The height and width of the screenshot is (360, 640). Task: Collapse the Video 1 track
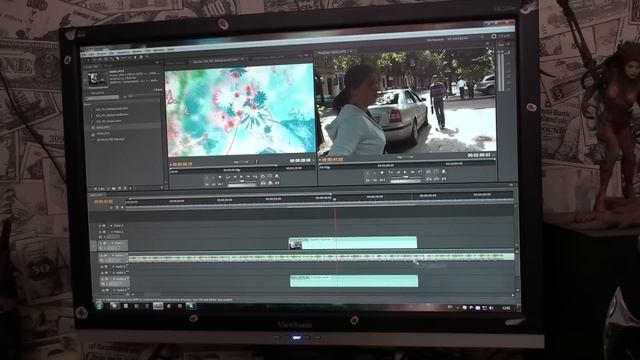(112, 243)
